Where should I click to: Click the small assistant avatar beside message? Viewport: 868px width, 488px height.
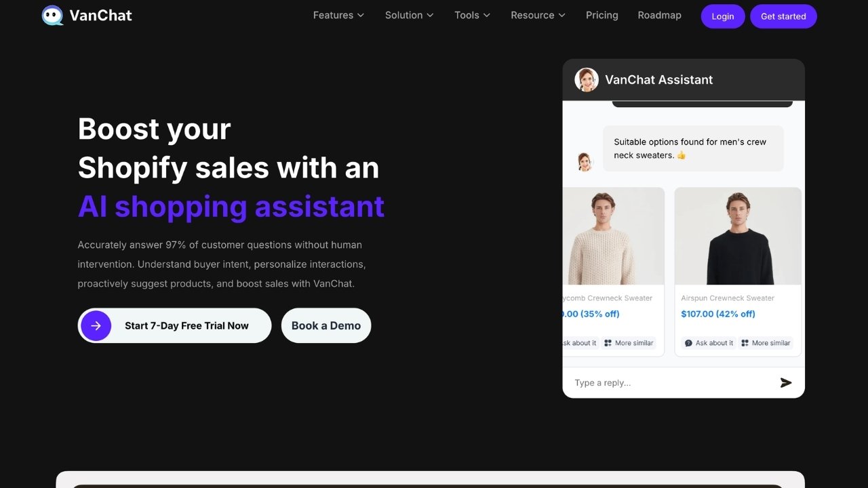585,162
